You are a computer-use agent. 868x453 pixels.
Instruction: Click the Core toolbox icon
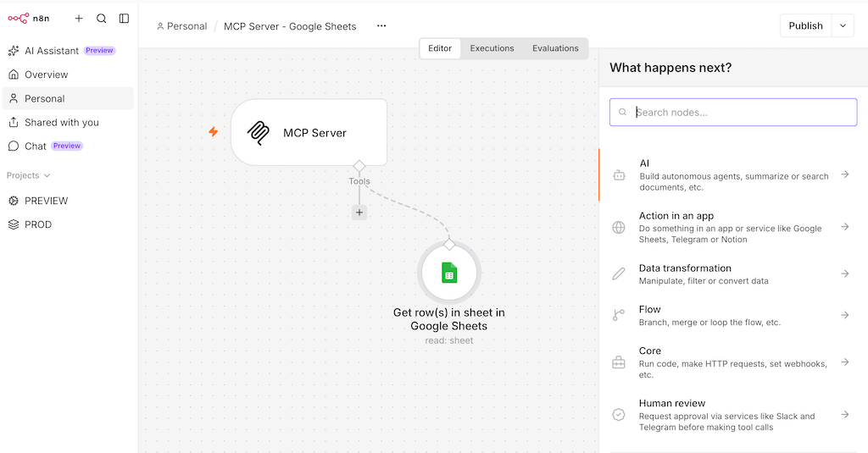[x=619, y=363]
